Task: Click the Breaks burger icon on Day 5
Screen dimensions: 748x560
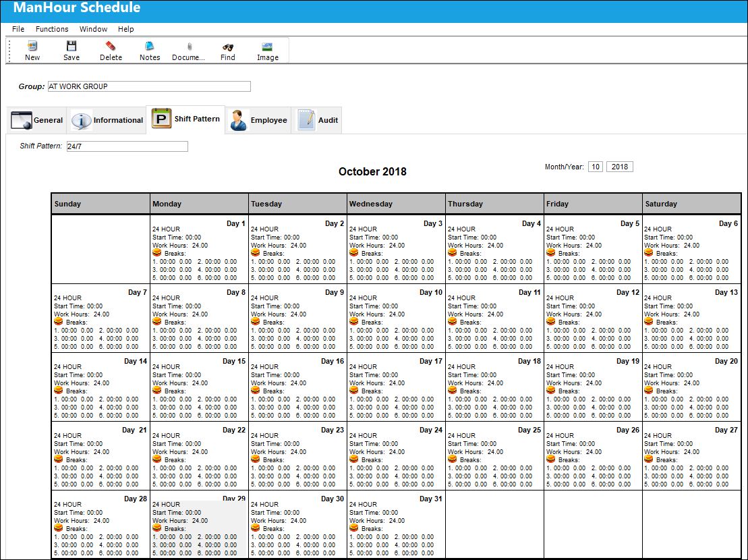Action: tap(550, 253)
